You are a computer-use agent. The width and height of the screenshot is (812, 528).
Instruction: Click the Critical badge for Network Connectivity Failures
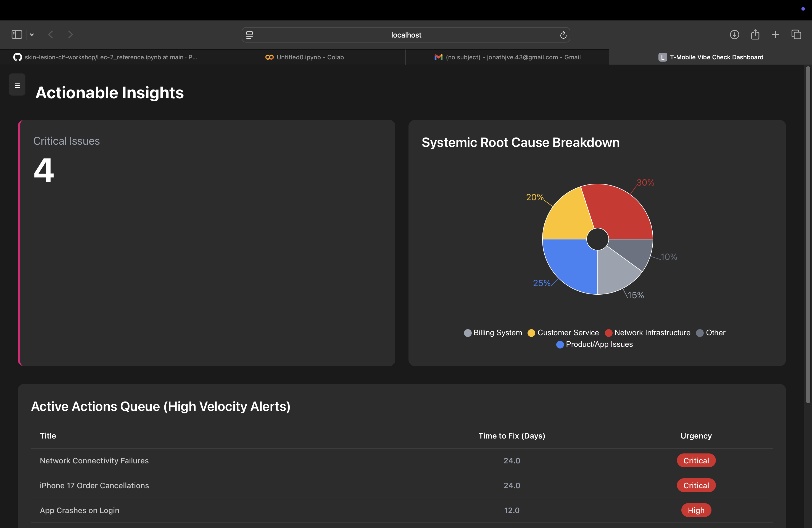[x=696, y=460]
